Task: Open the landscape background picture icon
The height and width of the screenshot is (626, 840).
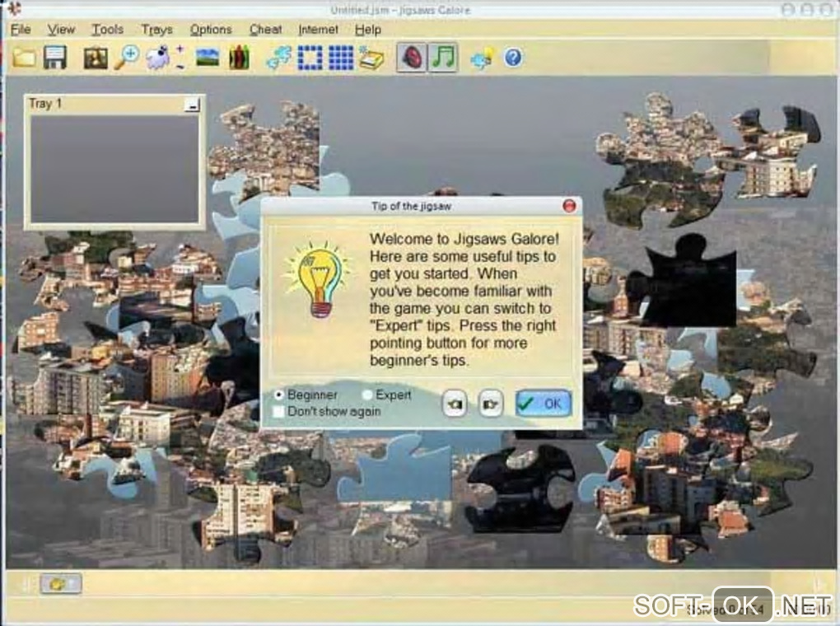Action: point(208,58)
